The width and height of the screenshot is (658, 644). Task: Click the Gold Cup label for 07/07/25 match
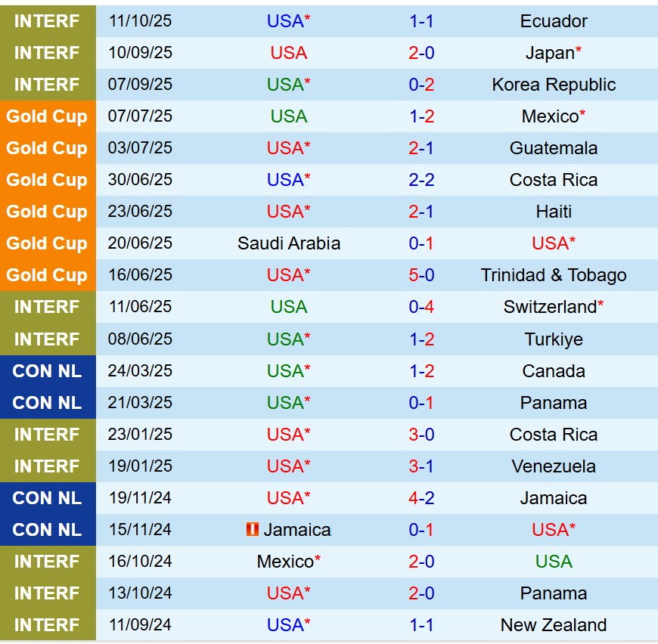pyautogui.click(x=47, y=116)
